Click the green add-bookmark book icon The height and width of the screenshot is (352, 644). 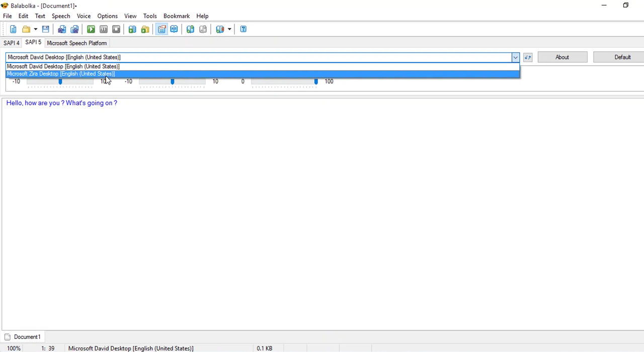[x=190, y=29]
